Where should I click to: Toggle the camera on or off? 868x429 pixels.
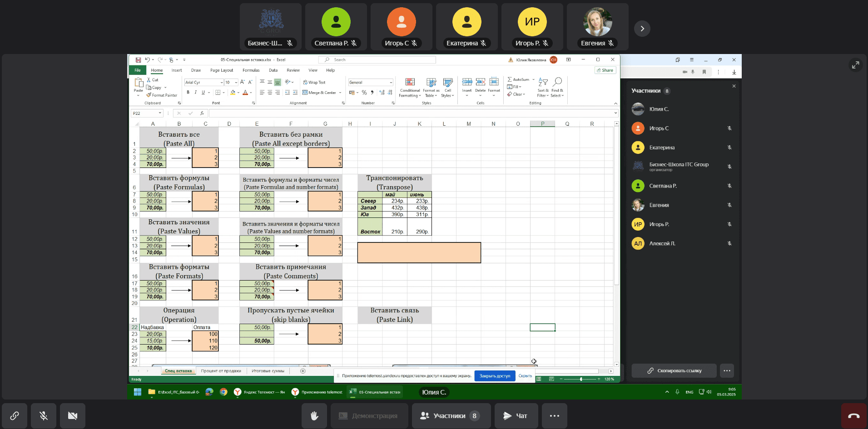(x=72, y=415)
